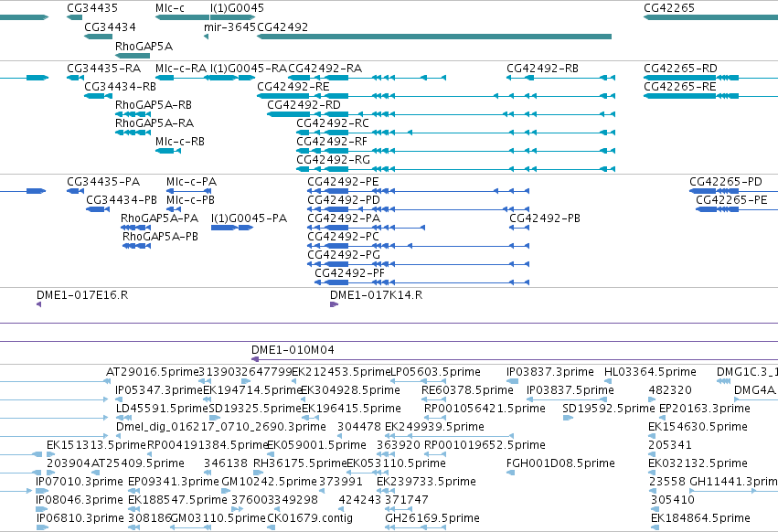Click the DME1-017E16.R clone end label
Screen dimensions: 778x532
click(x=82, y=294)
